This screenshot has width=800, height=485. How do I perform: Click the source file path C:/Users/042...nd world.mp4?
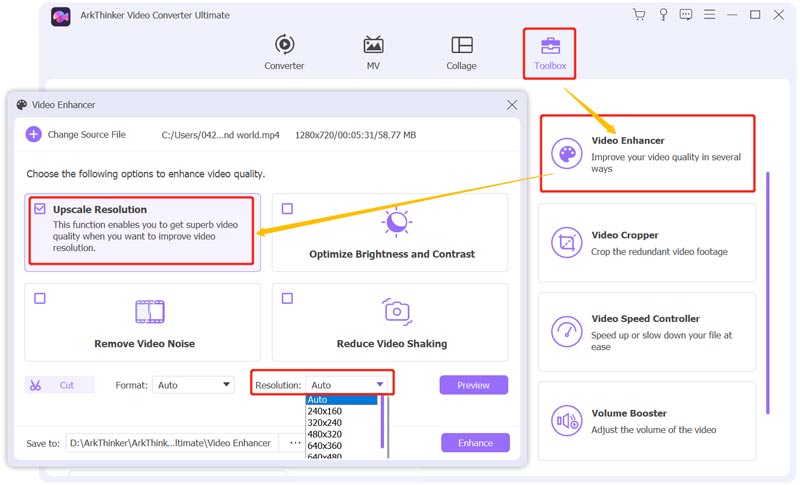[220, 135]
